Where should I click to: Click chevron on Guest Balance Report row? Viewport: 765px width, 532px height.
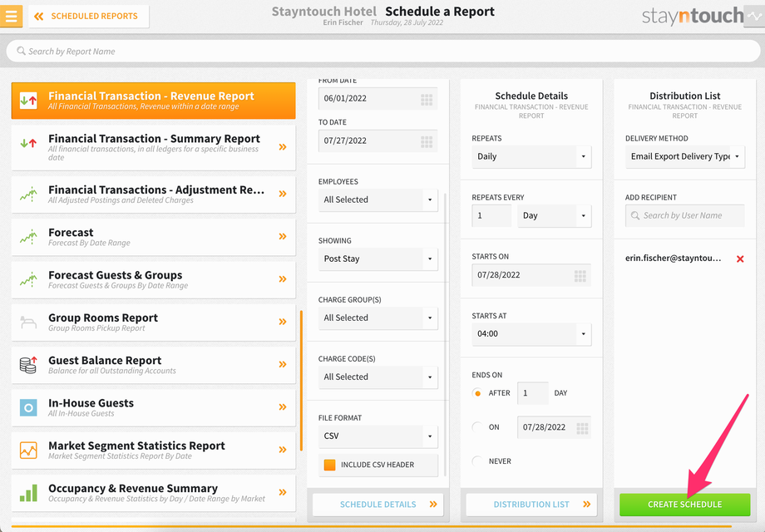pyautogui.click(x=283, y=365)
